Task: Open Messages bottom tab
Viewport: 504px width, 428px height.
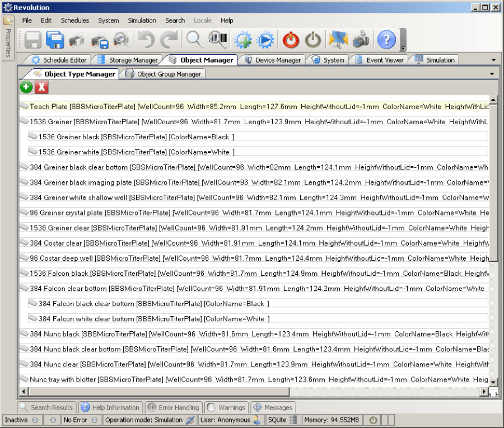Action: (273, 407)
